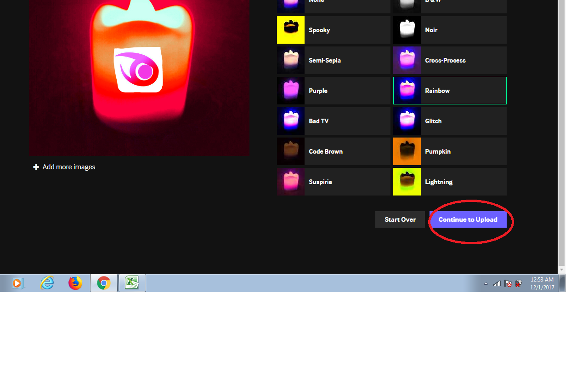The width and height of the screenshot is (588, 368).
Task: Apply the Spooky filter
Action: click(x=334, y=30)
